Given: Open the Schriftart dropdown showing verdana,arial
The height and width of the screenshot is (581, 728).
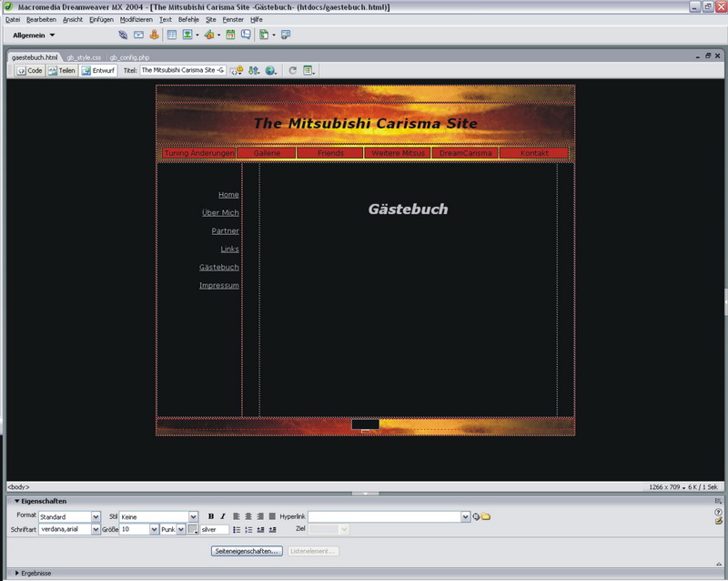Looking at the screenshot, I should (96, 529).
